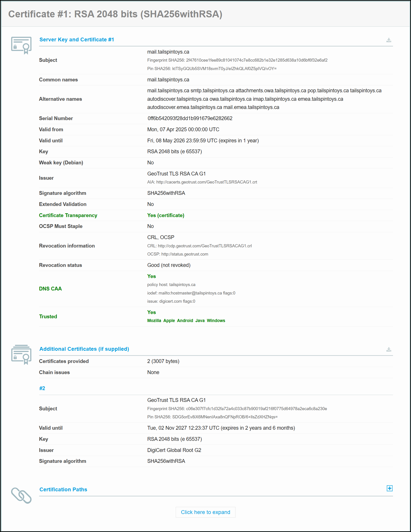The width and height of the screenshot is (411, 532).
Task: Click the Certification Paths heading
Action: pos(63,489)
